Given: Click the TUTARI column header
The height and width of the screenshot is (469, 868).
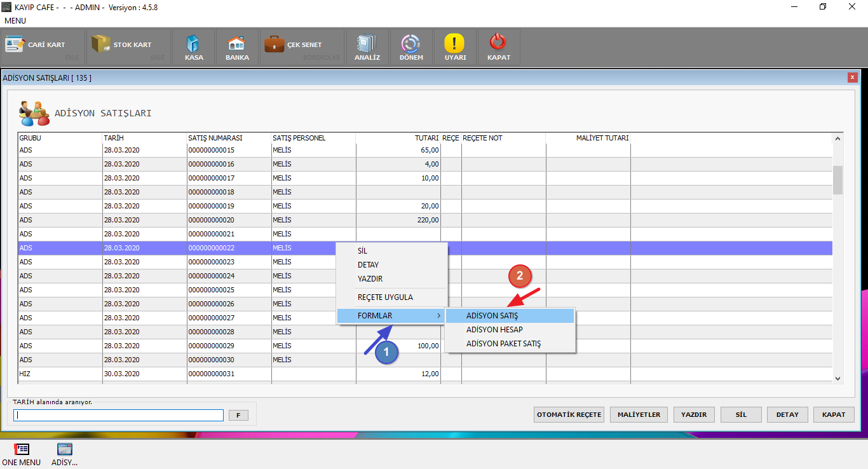Looking at the screenshot, I should point(398,138).
